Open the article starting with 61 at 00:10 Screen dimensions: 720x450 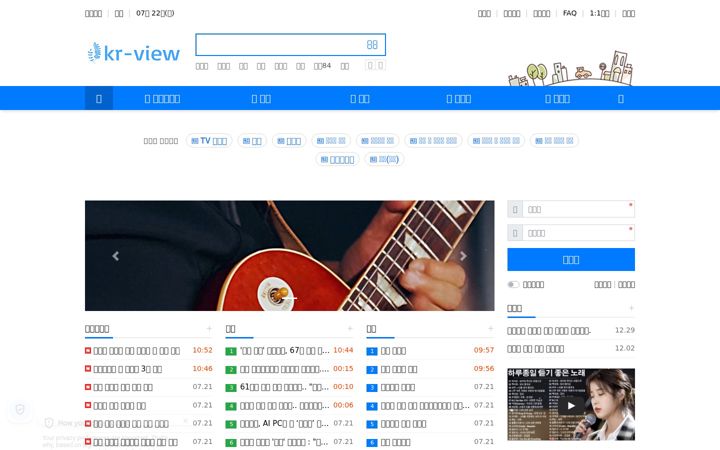[284, 387]
